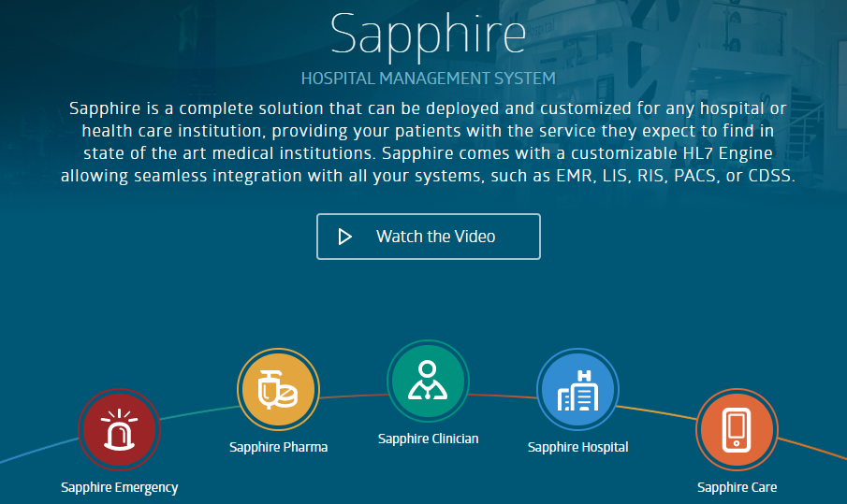Click the play triangle icon in the Watch the Video button
This screenshot has width=847, height=504.
(345, 237)
